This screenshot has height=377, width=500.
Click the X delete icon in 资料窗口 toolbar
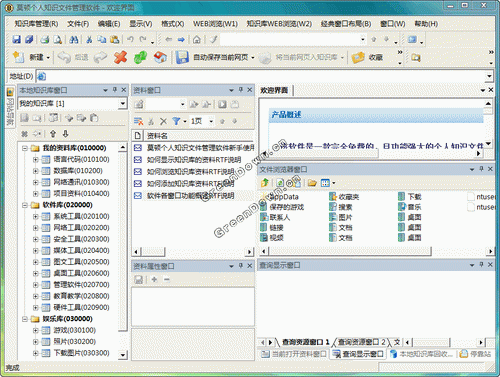point(163,121)
